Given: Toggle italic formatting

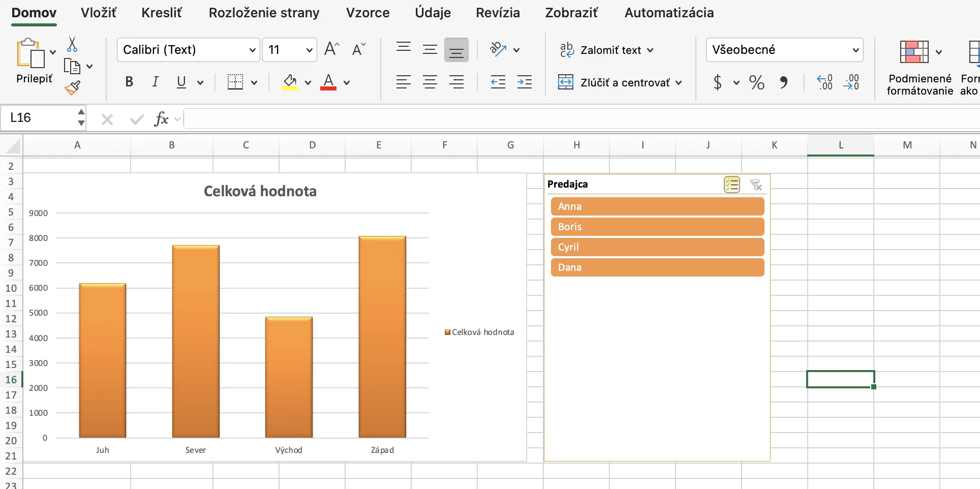Looking at the screenshot, I should point(155,82).
